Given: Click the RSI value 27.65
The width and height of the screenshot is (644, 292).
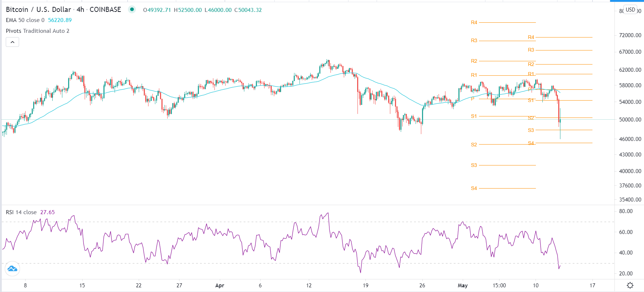Looking at the screenshot, I should pos(48,212).
